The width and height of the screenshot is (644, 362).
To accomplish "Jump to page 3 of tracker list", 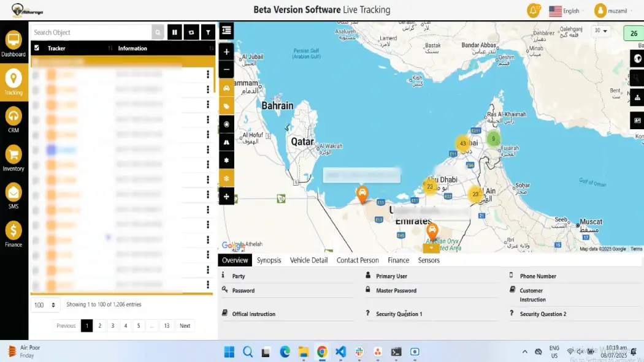I will (x=112, y=326).
